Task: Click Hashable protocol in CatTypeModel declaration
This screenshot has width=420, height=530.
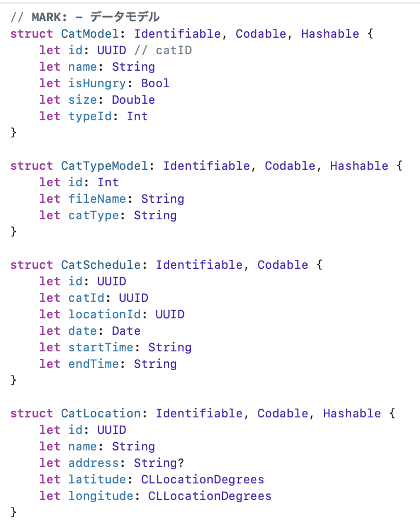Action: (359, 166)
